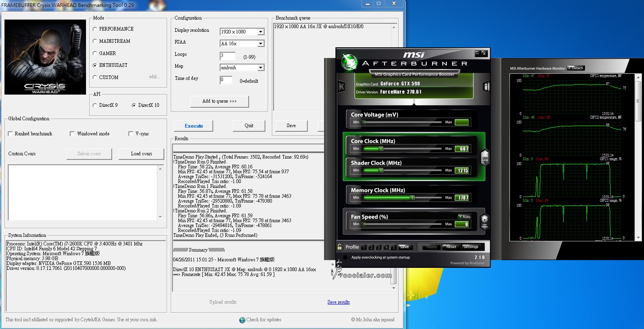Click the Loops input field

click(x=228, y=56)
